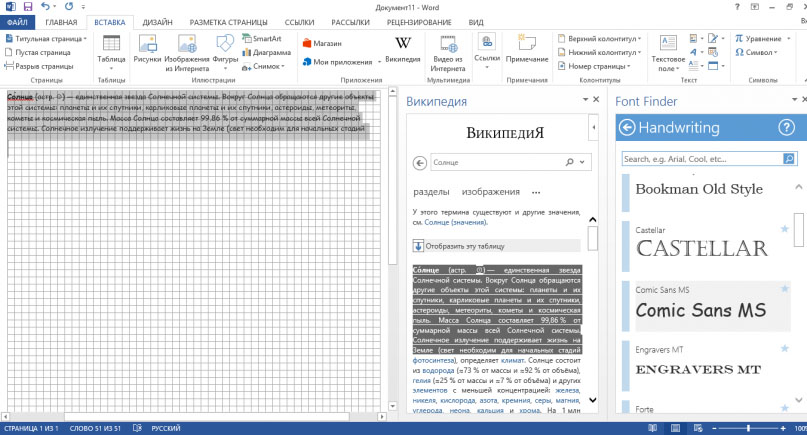Switch to Print Layout view in status bar

click(675, 428)
